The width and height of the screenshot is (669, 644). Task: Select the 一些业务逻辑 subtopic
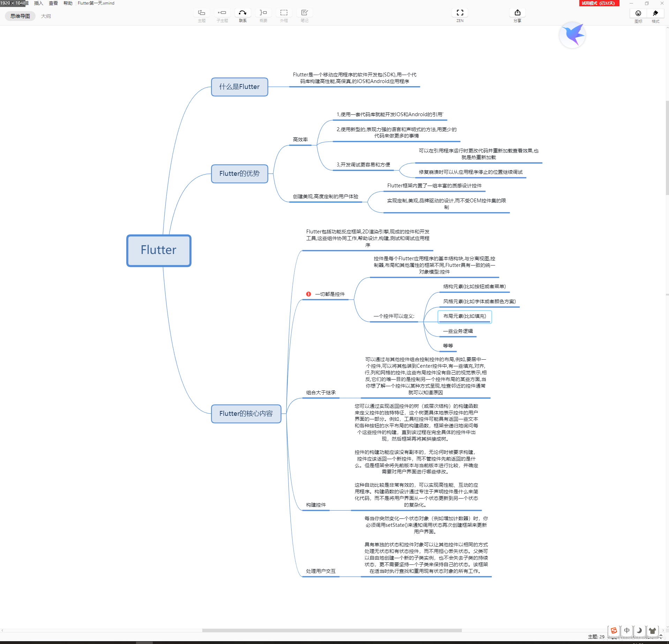click(x=458, y=331)
